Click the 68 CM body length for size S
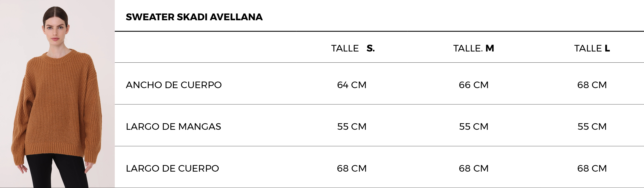This screenshot has width=644, height=188. click(x=352, y=169)
